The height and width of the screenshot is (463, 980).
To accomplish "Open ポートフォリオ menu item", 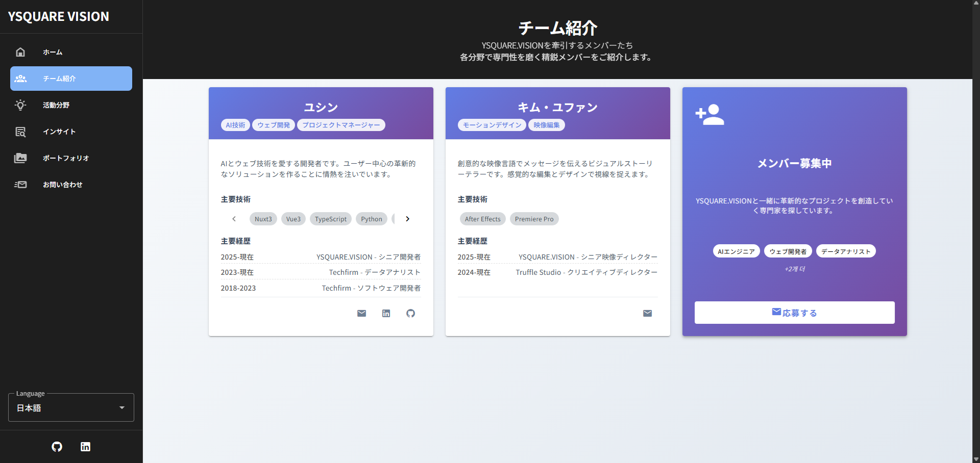I will [x=71, y=158].
